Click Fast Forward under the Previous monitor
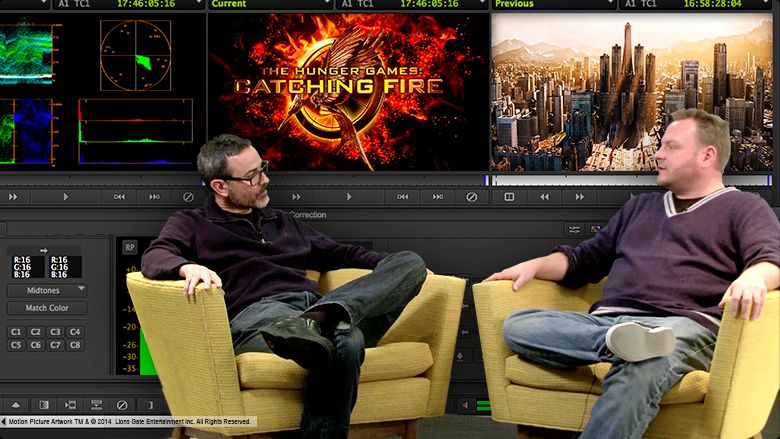This screenshot has width=780, height=439. (580, 197)
